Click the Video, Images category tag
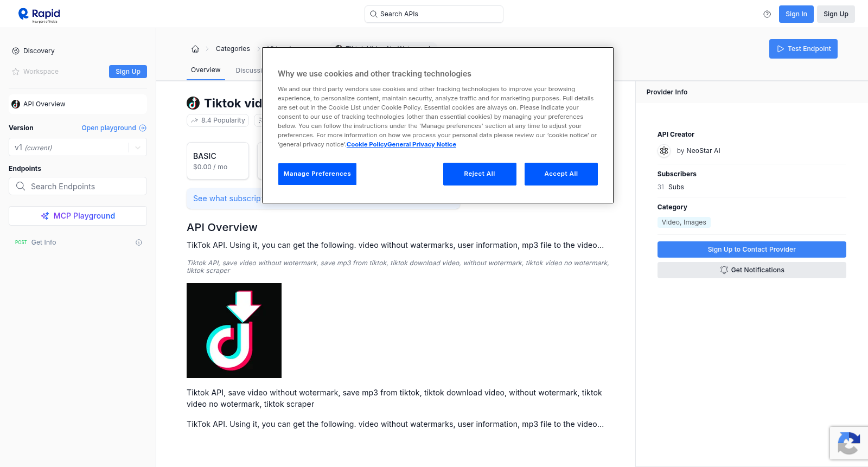 tap(684, 222)
